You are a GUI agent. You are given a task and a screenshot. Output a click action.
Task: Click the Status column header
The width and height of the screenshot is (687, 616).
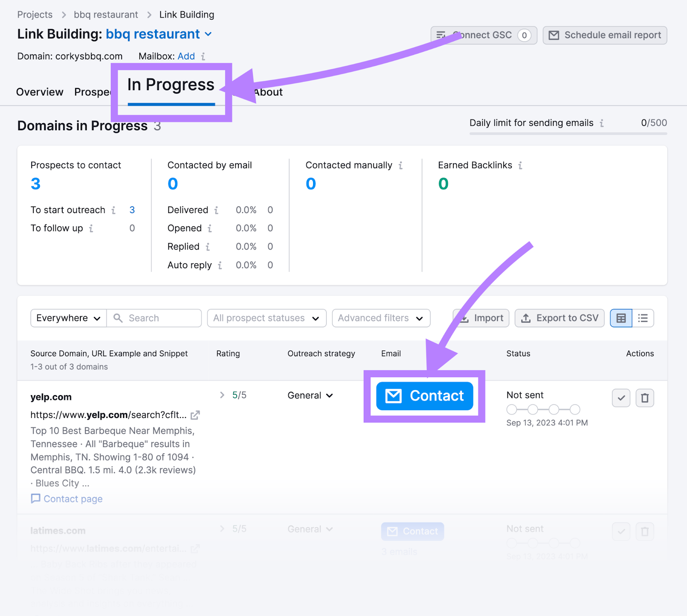(x=518, y=354)
